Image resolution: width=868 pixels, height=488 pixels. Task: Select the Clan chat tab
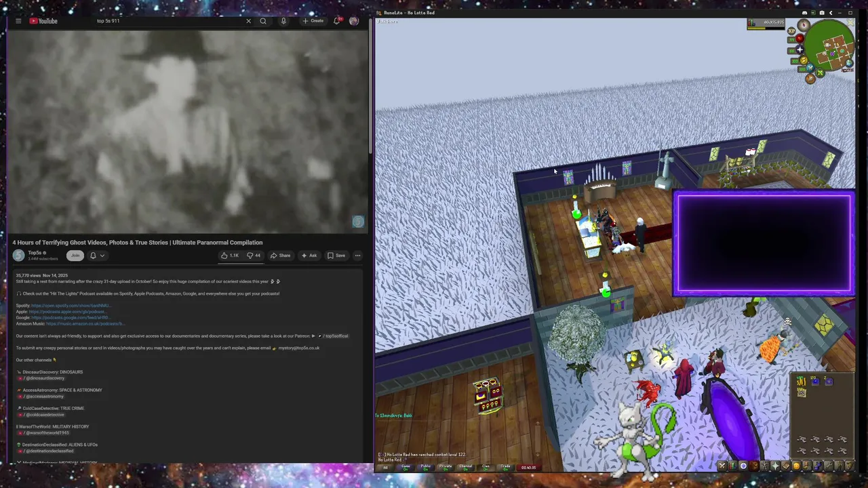click(486, 467)
